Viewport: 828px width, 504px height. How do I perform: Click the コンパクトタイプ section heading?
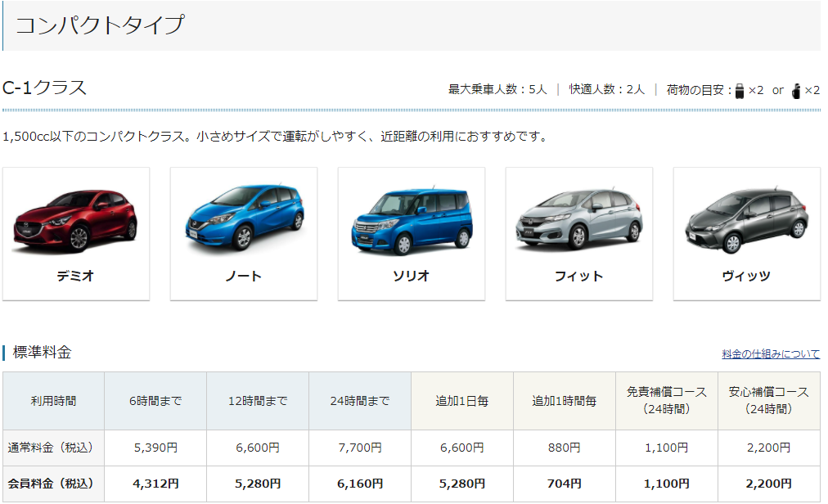(100, 25)
